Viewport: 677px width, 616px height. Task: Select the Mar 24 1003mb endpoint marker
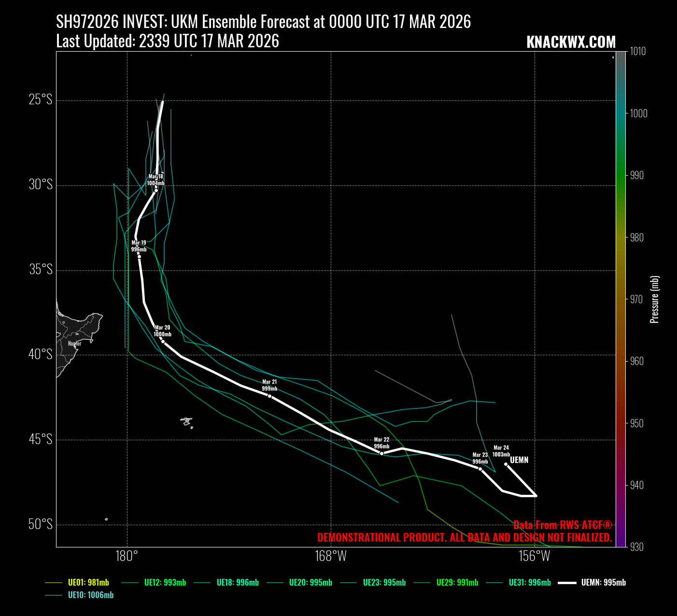coord(506,464)
